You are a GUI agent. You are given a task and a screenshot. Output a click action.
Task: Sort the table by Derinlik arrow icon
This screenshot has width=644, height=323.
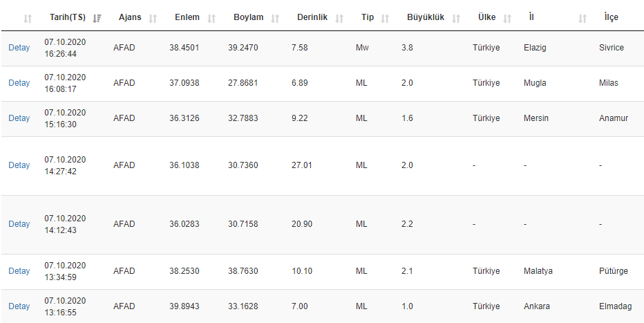tap(339, 19)
